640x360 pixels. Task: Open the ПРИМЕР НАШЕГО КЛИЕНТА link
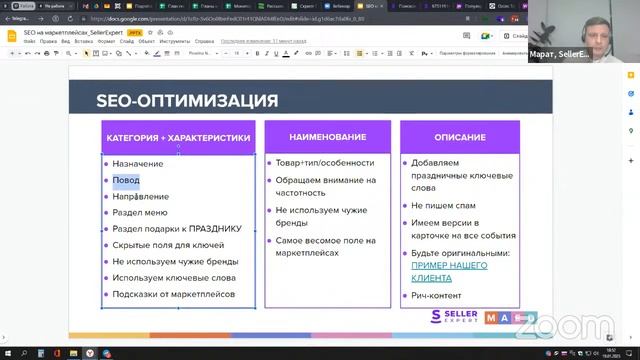pyautogui.click(x=449, y=272)
